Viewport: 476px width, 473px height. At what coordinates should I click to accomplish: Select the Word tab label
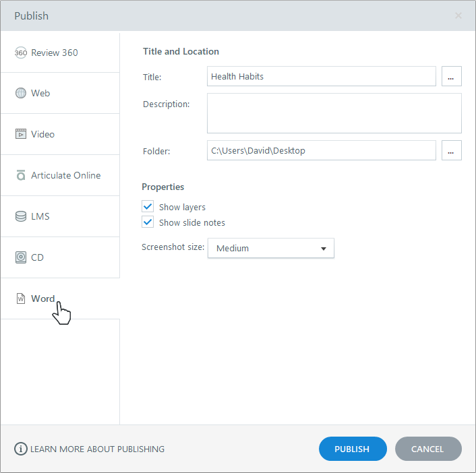[x=42, y=298]
